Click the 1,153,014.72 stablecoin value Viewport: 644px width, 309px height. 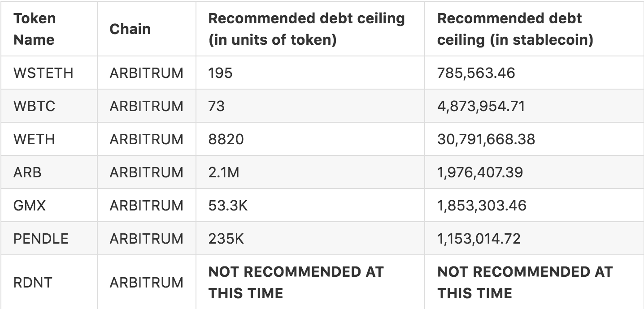tap(479, 239)
